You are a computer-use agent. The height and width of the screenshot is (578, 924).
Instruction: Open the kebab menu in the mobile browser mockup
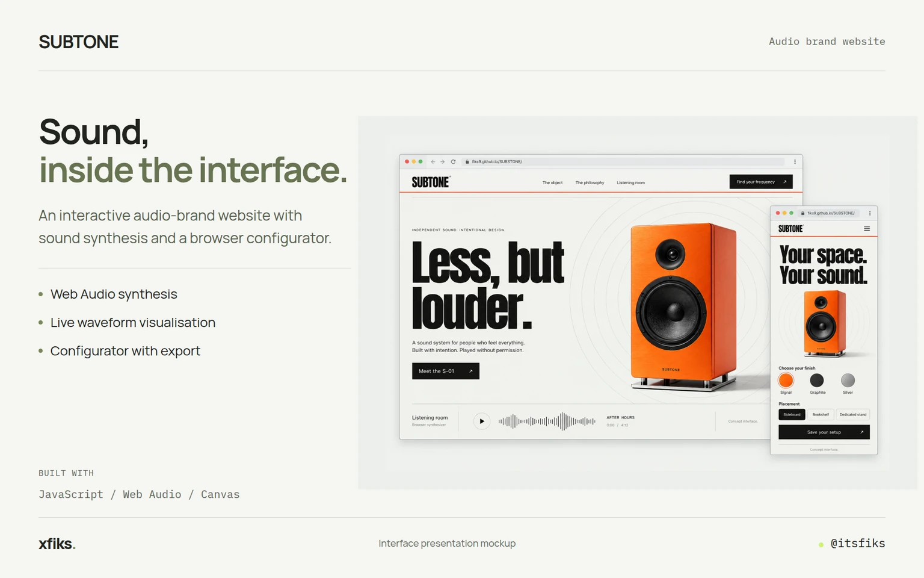[870, 213]
